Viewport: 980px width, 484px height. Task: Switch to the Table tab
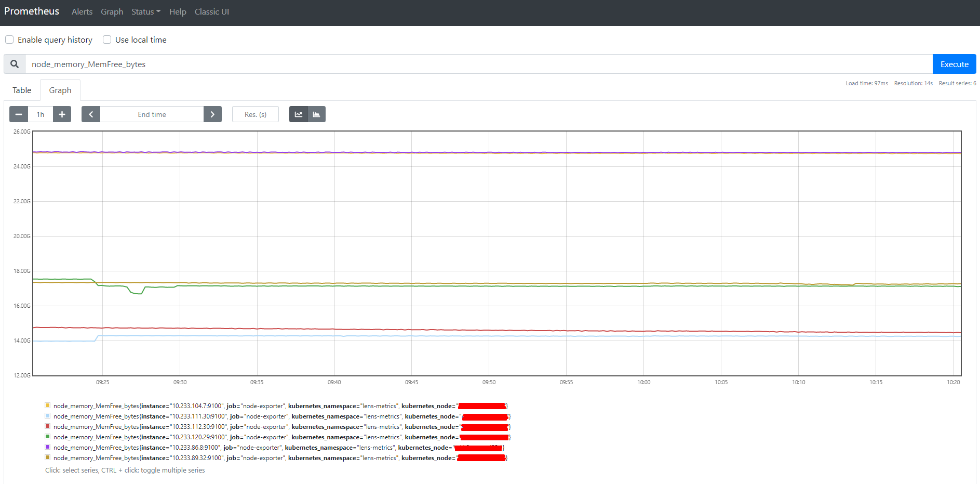21,90
